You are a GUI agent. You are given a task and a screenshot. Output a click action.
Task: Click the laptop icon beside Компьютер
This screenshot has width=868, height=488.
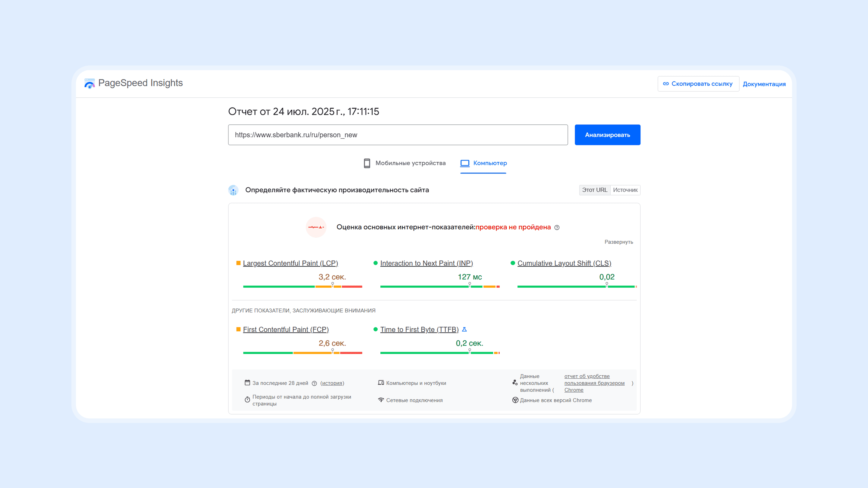click(465, 163)
